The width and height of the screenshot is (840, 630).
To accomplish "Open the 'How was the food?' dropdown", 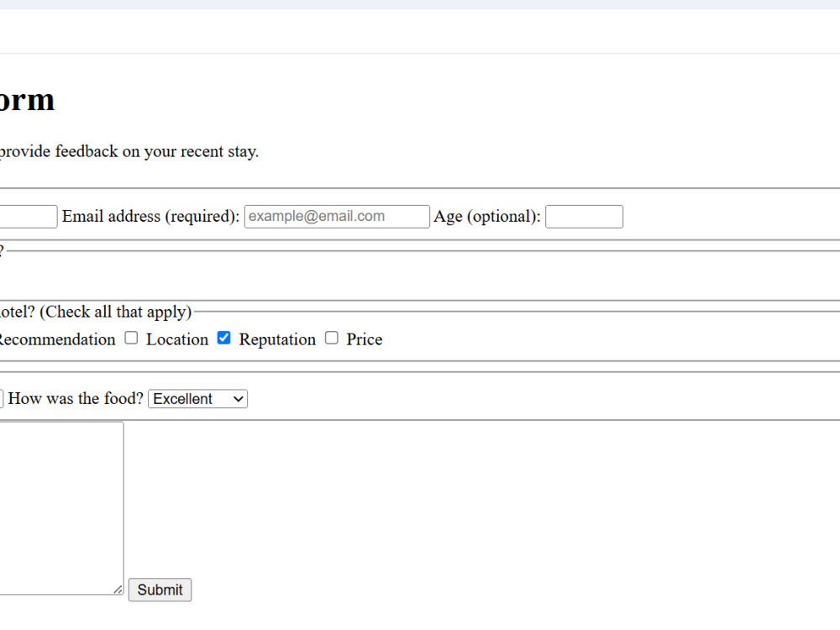I will point(197,398).
